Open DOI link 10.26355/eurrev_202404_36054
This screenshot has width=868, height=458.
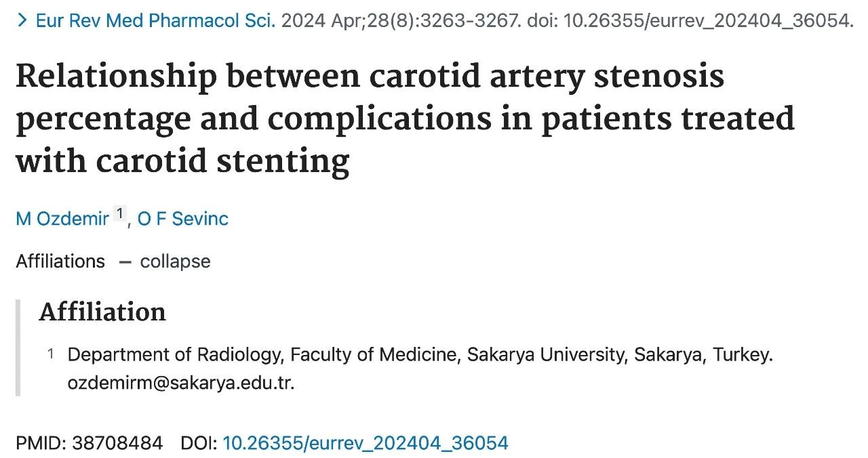[x=366, y=444]
